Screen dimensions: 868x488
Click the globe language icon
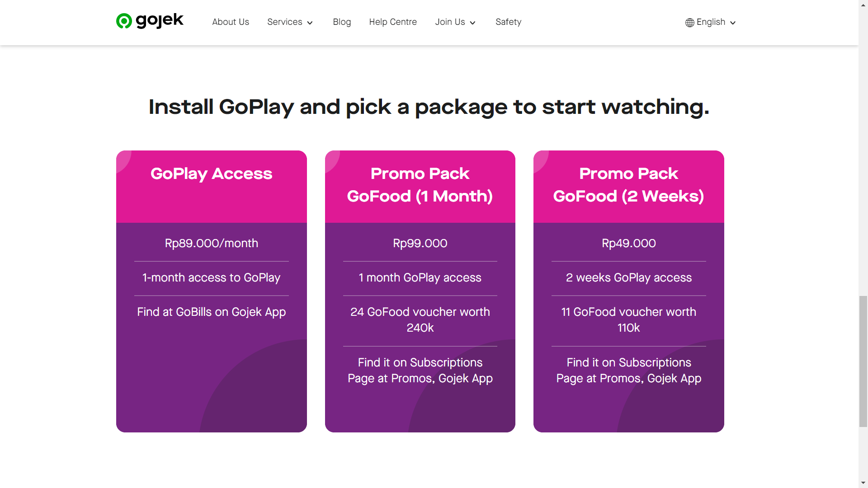(689, 23)
